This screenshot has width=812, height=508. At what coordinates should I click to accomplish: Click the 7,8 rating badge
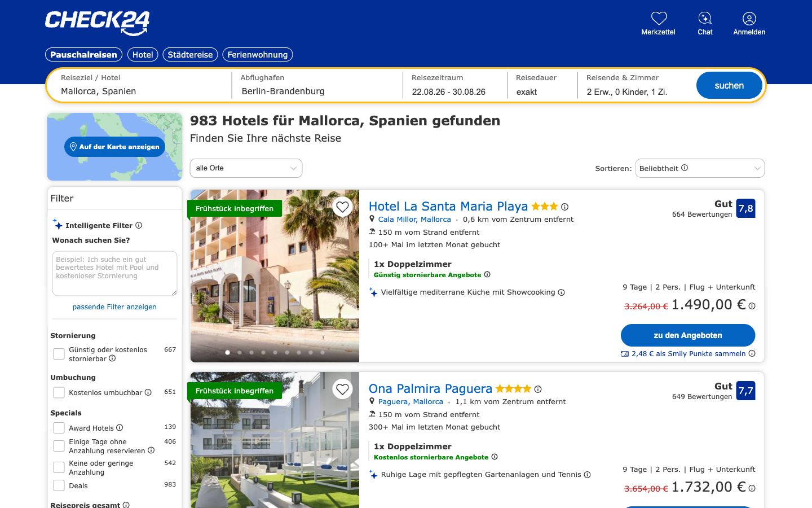point(745,208)
